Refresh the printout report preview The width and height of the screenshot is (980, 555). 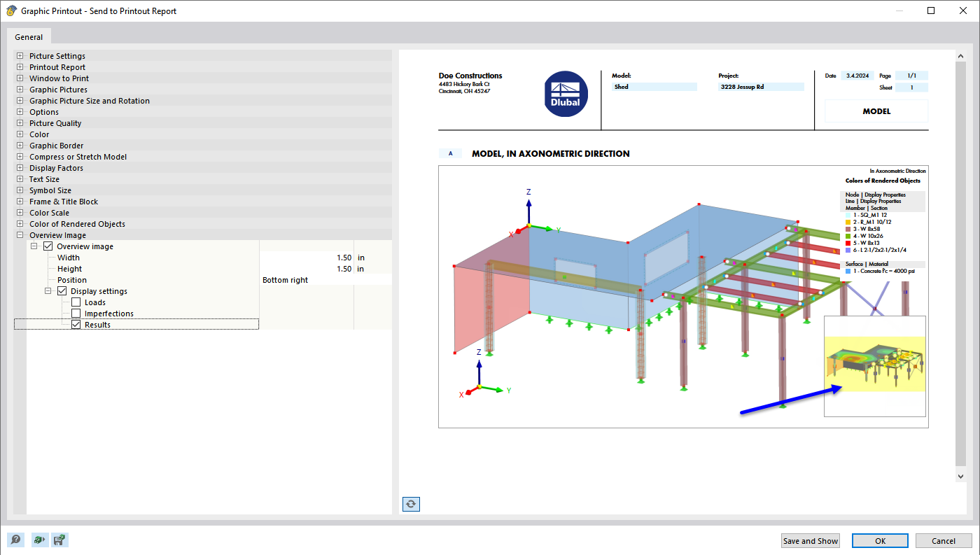pos(411,503)
